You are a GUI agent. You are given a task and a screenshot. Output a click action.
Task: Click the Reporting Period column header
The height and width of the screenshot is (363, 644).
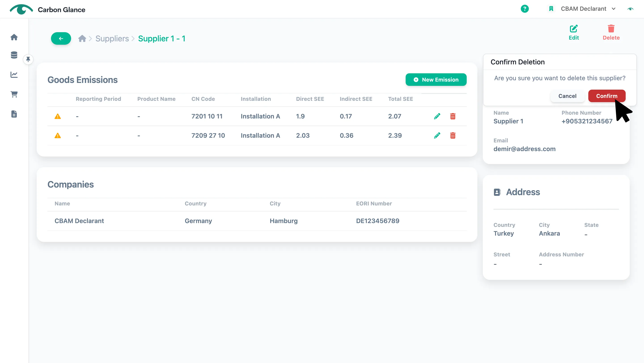(x=98, y=99)
